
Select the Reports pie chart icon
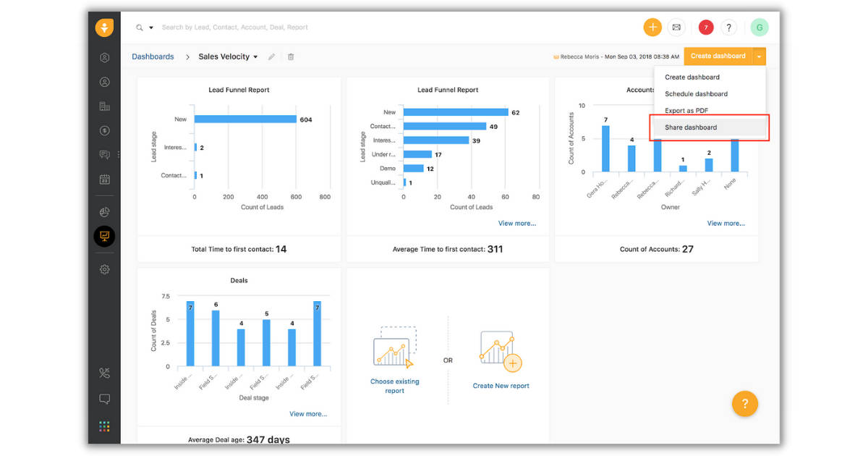pos(104,212)
